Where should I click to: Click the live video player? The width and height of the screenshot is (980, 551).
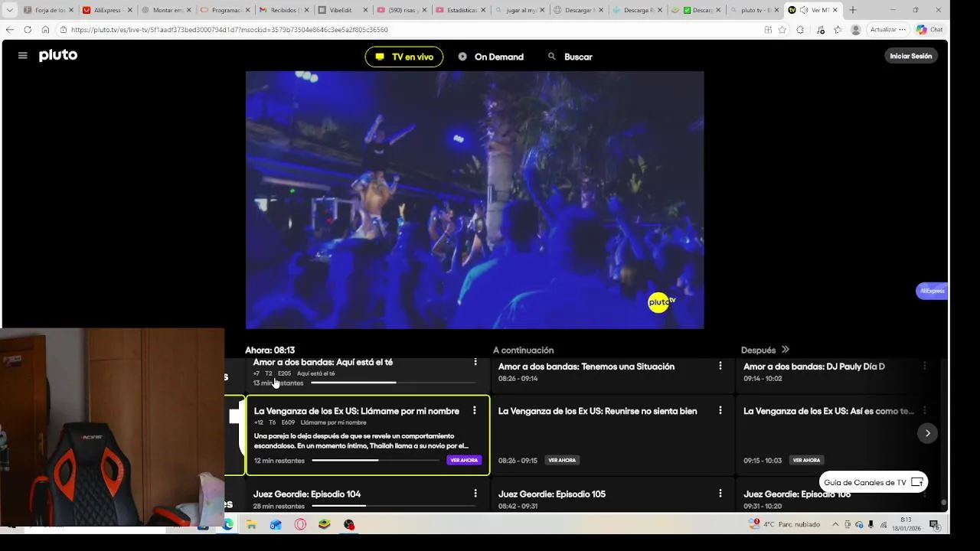pos(475,200)
